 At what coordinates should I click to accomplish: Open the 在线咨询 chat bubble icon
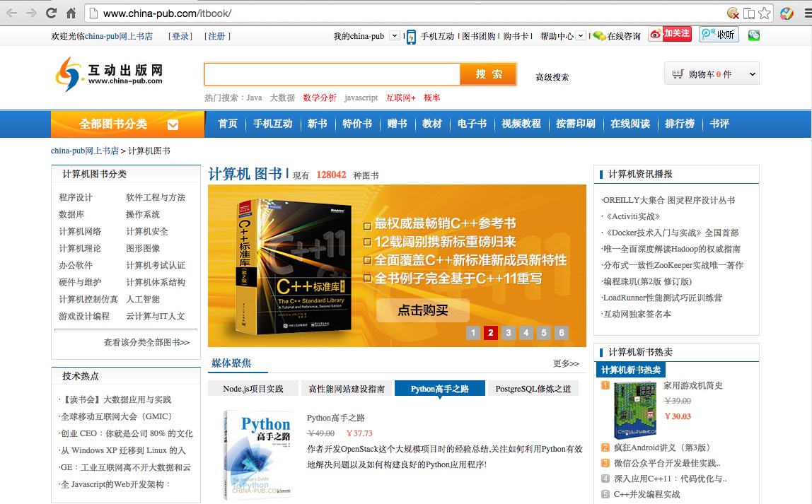tap(599, 36)
